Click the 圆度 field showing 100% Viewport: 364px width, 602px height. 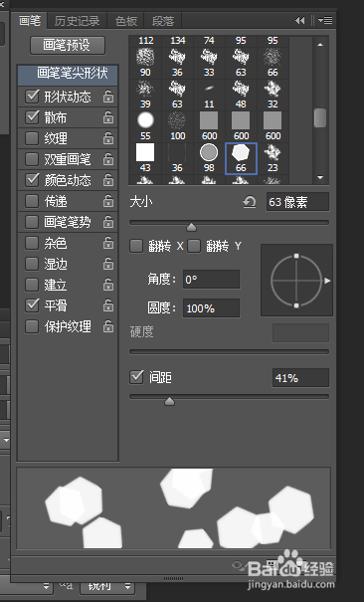212,308
